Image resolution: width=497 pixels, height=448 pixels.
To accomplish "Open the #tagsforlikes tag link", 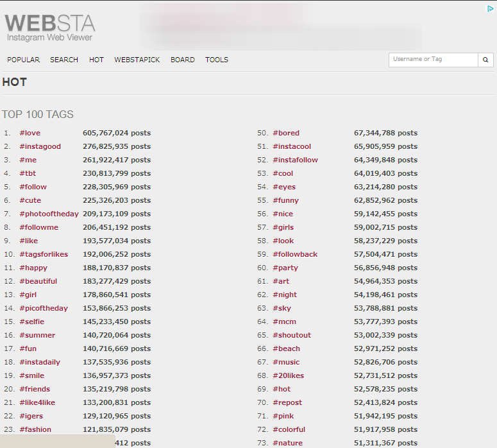I will (x=43, y=254).
